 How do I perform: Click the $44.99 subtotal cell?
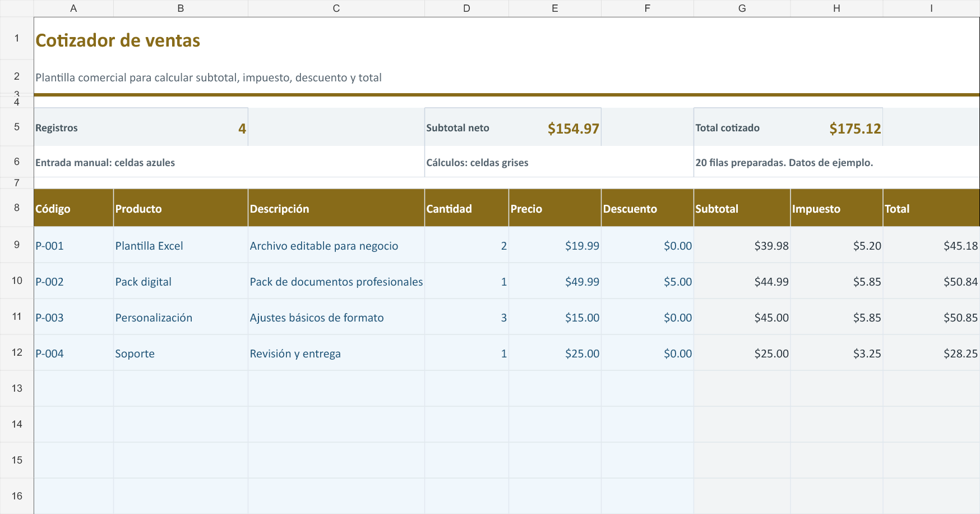click(742, 281)
